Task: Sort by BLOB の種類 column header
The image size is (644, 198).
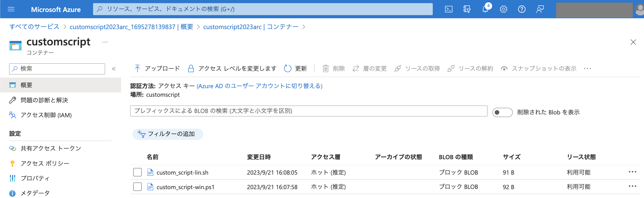Action: (456, 157)
